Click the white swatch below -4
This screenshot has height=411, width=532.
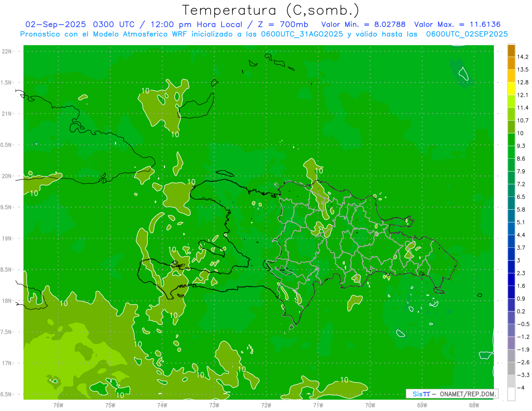pos(511,394)
